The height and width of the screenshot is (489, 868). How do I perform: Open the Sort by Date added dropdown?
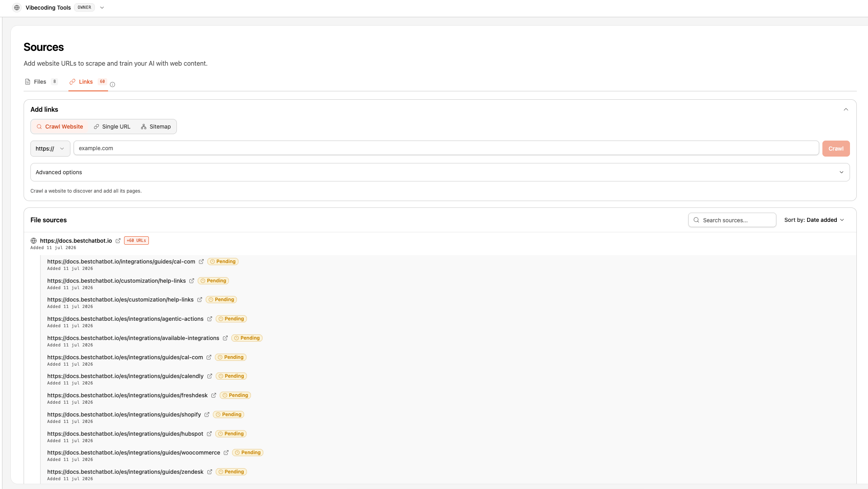coord(814,220)
